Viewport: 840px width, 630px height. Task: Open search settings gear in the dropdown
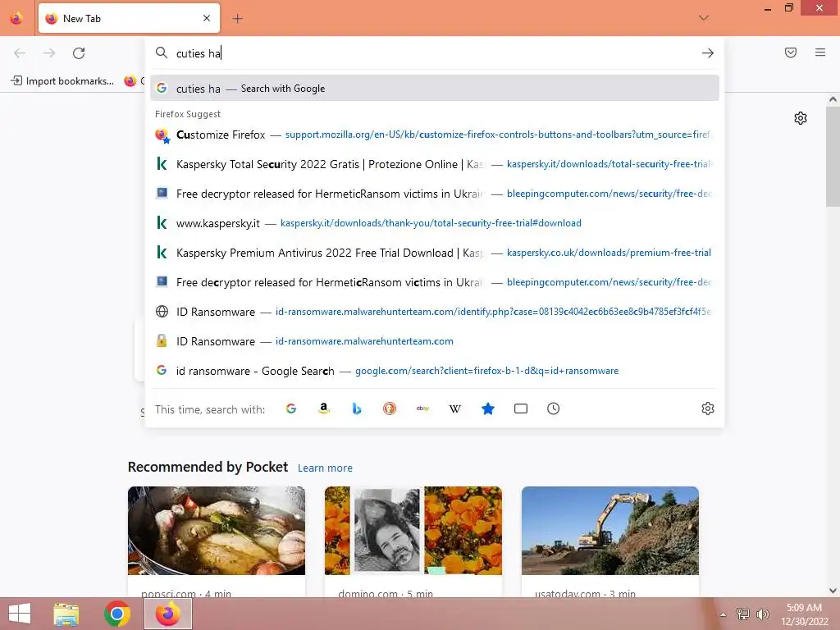(x=708, y=409)
